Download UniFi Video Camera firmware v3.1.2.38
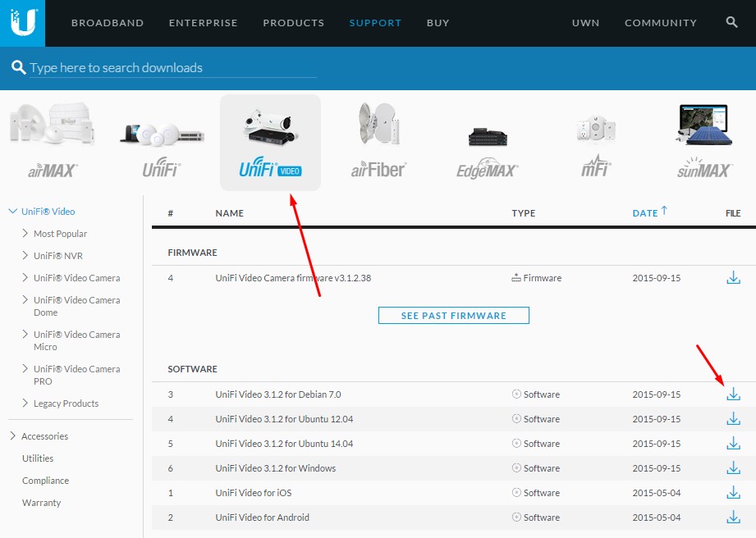The image size is (756, 538). point(733,278)
